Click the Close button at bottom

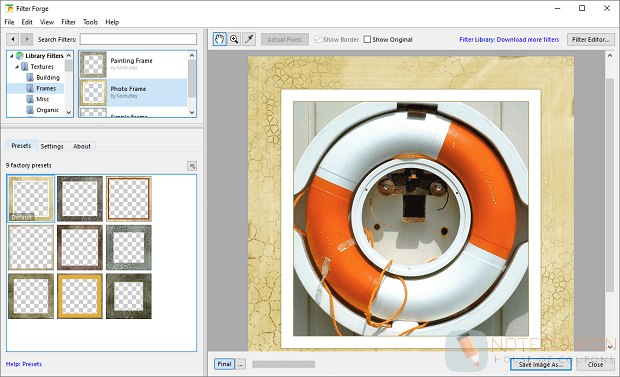point(595,364)
